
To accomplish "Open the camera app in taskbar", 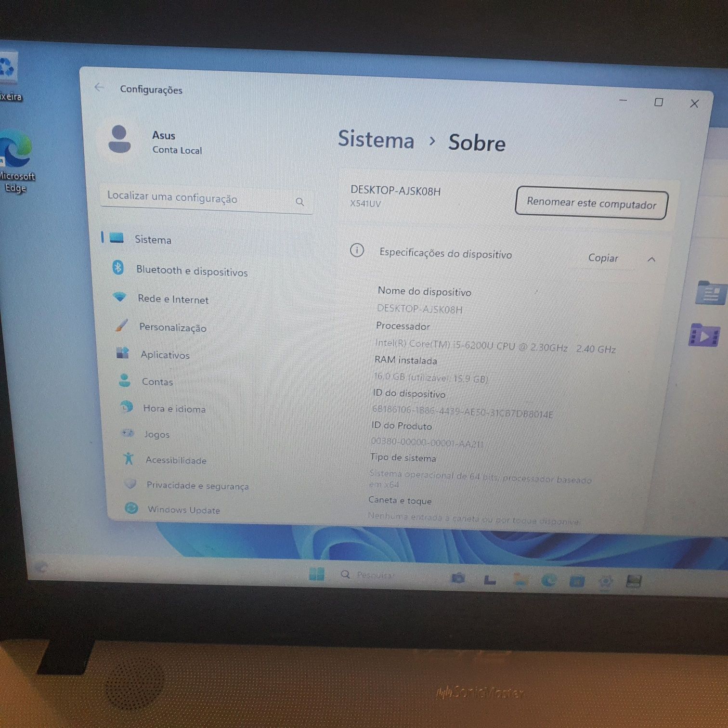I will [x=458, y=578].
